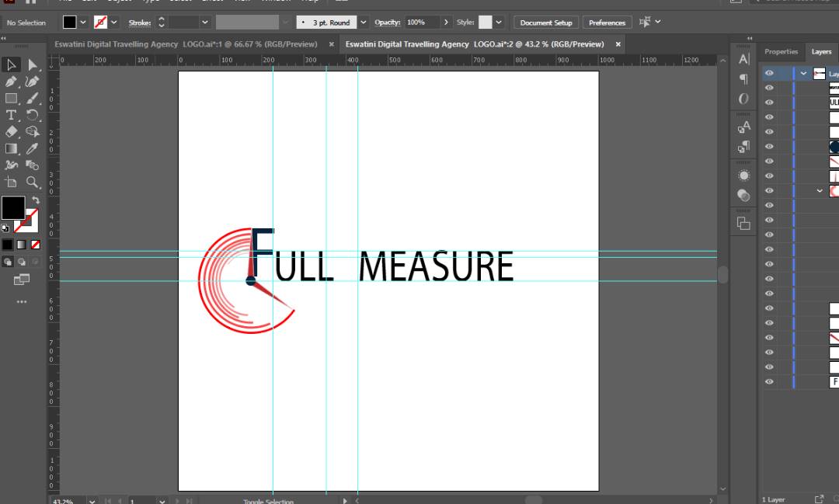
Task: Click the Document Setup button
Action: tap(545, 23)
